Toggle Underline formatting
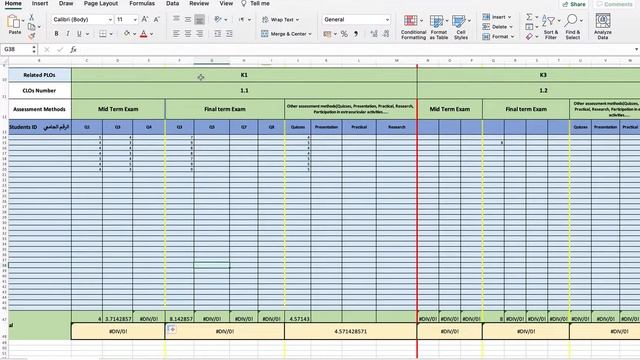This screenshot has height=360, width=640. click(79, 34)
